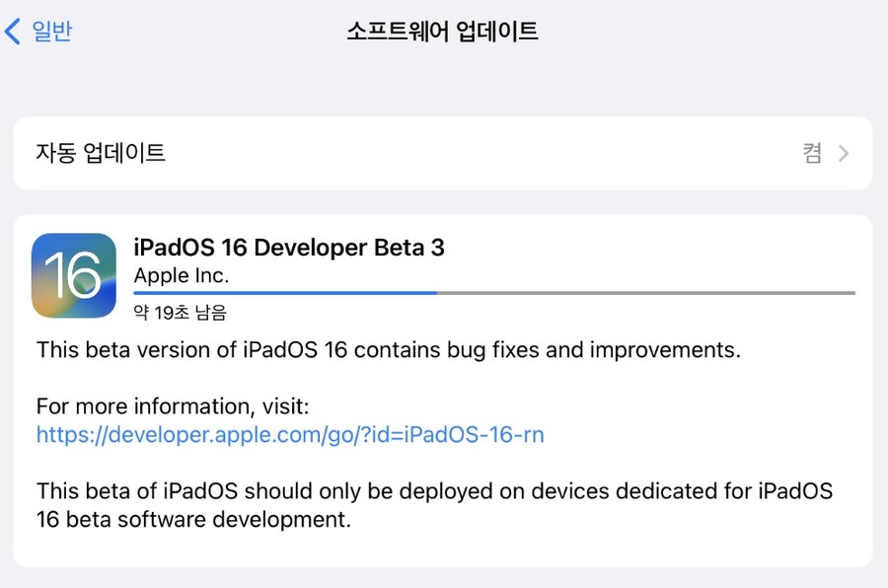Tap the 'For more information, visit:' text
The width and height of the screenshot is (888, 588).
(173, 406)
